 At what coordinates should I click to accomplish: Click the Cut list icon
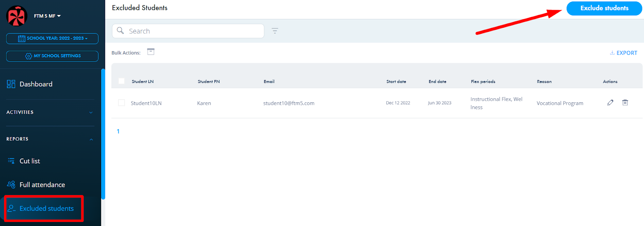pyautogui.click(x=11, y=161)
